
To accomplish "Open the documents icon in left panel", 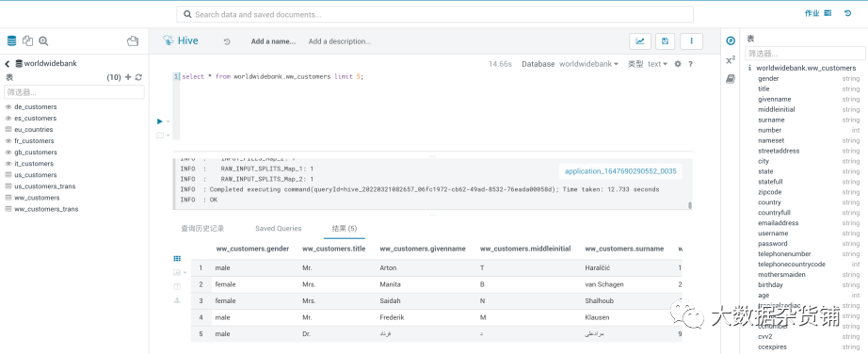I will [x=27, y=40].
